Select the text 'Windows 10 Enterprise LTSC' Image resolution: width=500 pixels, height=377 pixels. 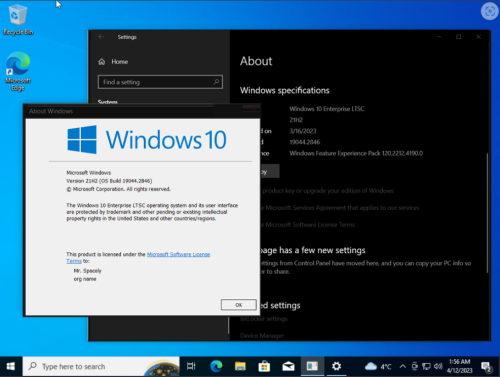[327, 109]
